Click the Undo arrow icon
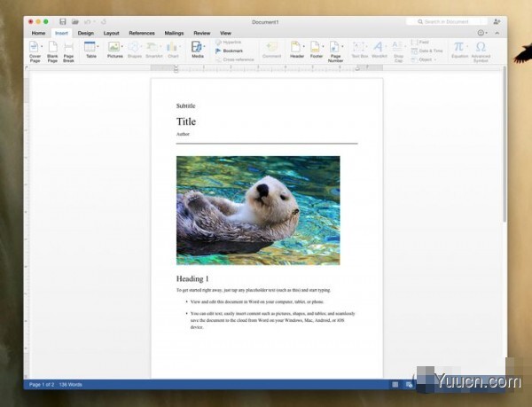The image size is (532, 407). coord(87,21)
